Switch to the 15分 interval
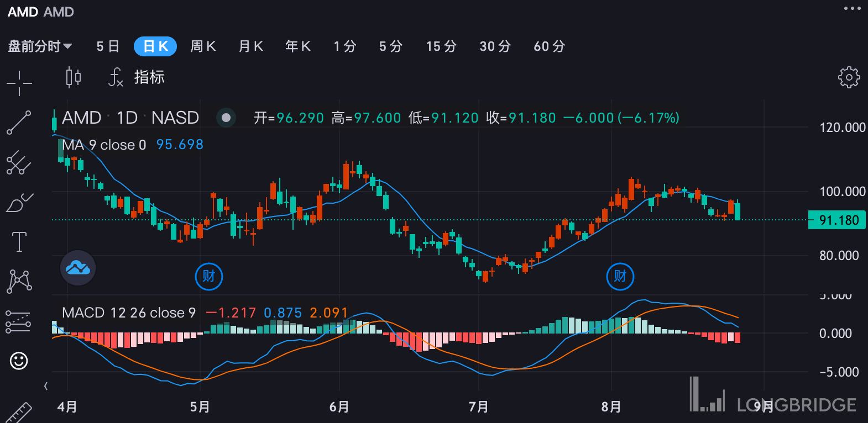The width and height of the screenshot is (868, 423). 441,46
